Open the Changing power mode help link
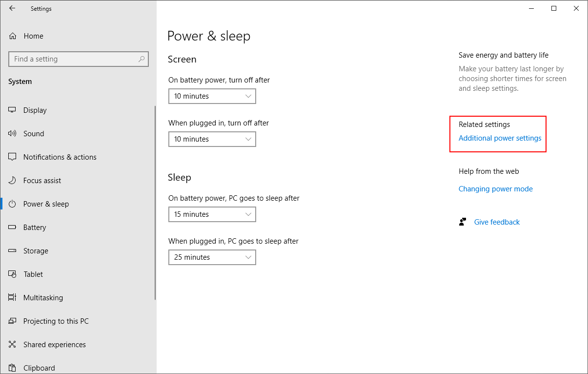 pos(495,188)
